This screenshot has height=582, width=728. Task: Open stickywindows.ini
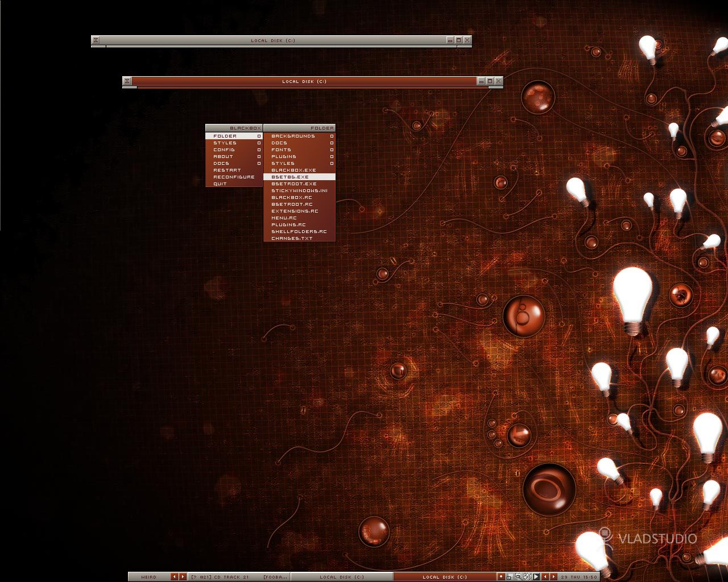click(x=299, y=190)
